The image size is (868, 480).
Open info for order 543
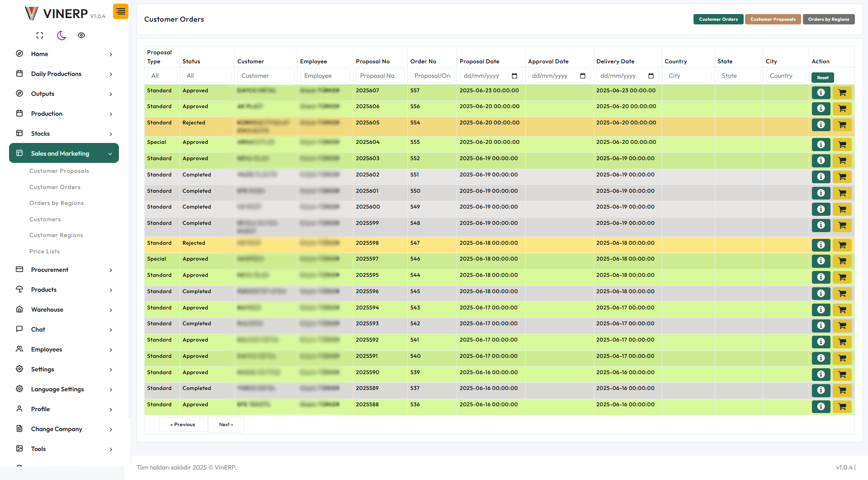(821, 310)
